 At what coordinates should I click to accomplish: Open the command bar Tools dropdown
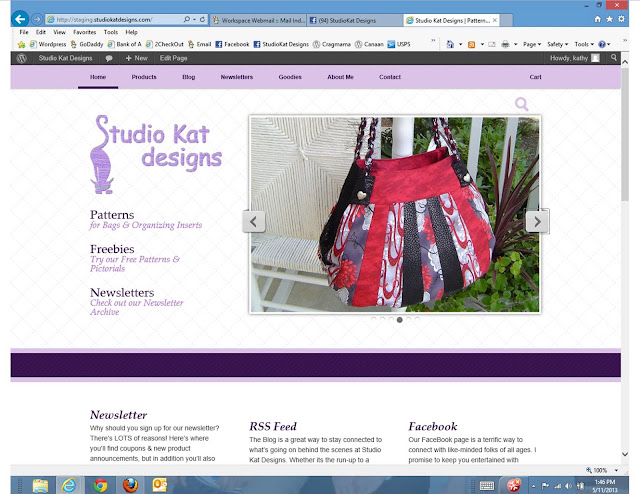point(584,44)
